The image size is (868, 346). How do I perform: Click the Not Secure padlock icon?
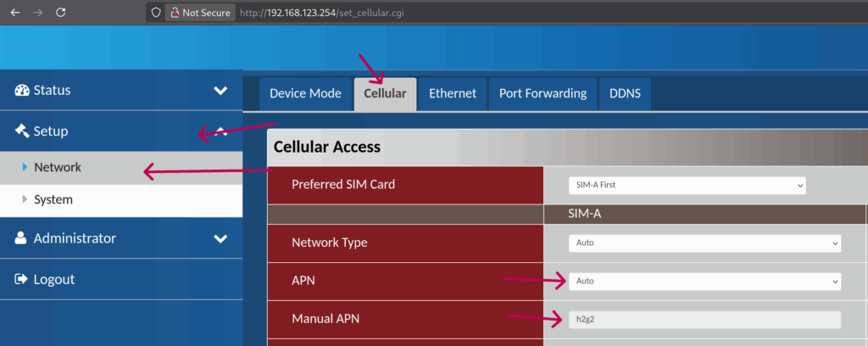coord(174,13)
